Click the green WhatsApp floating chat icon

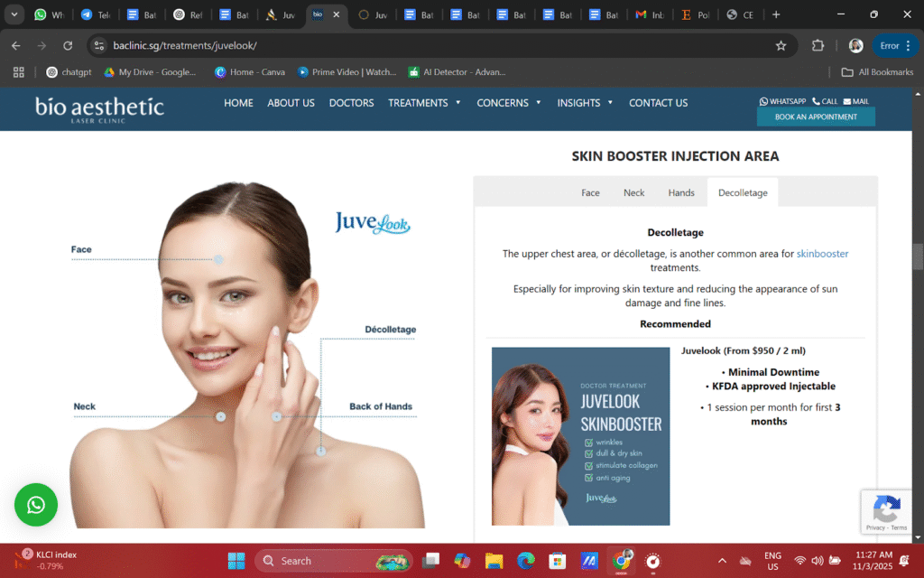[x=36, y=505]
